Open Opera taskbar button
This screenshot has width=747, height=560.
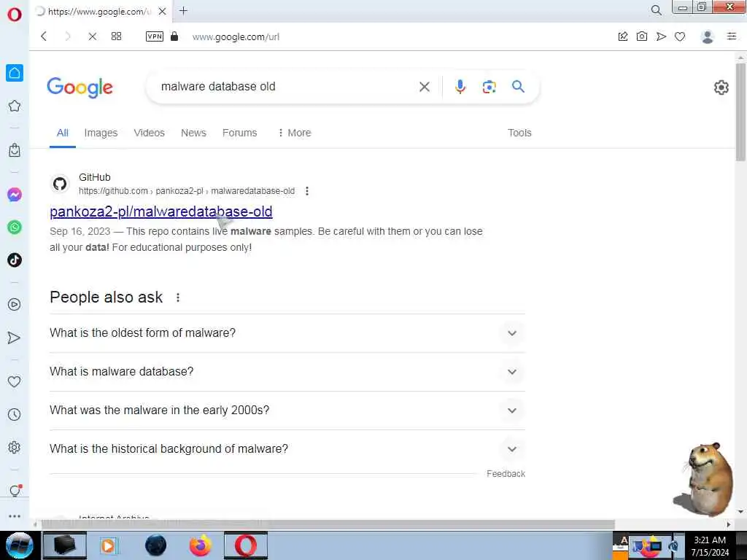245,545
